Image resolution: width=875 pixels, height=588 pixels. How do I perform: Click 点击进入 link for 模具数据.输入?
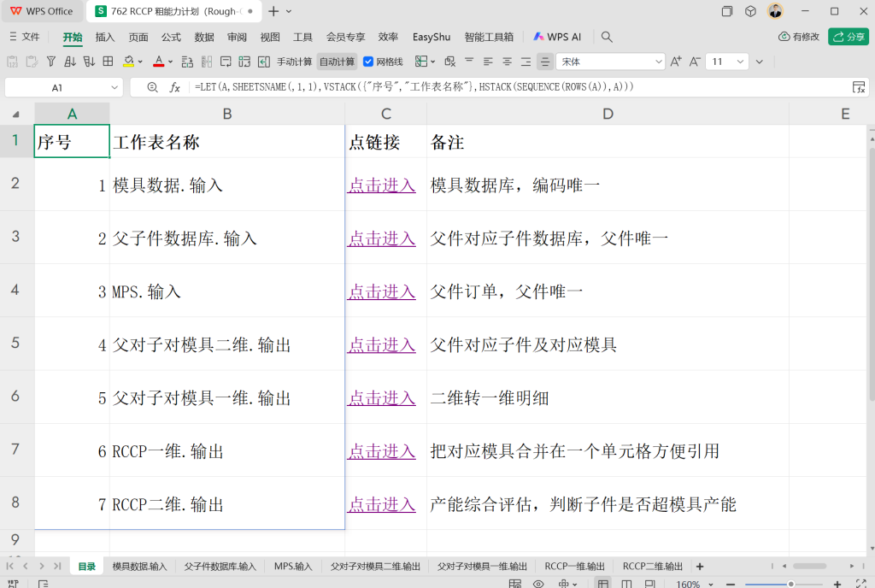382,185
